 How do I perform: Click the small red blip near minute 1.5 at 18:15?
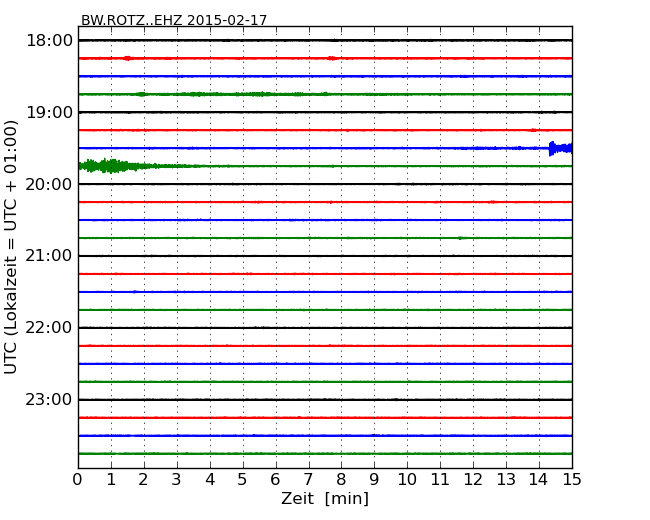click(128, 58)
